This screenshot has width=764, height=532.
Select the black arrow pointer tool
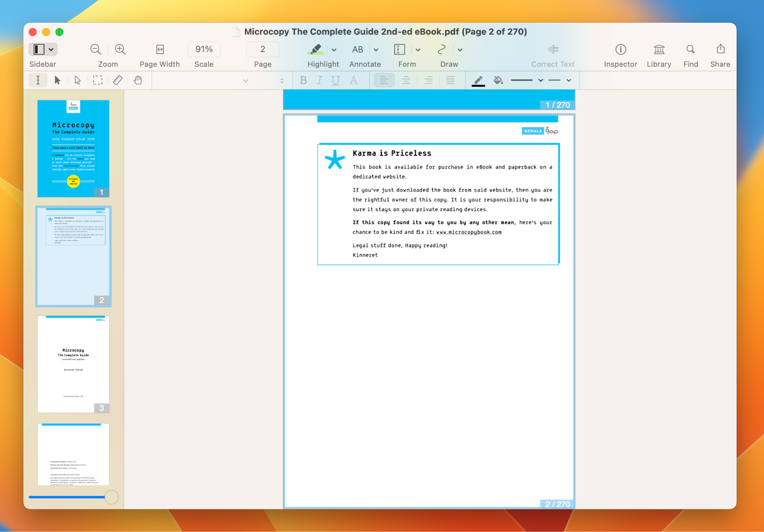[x=57, y=80]
